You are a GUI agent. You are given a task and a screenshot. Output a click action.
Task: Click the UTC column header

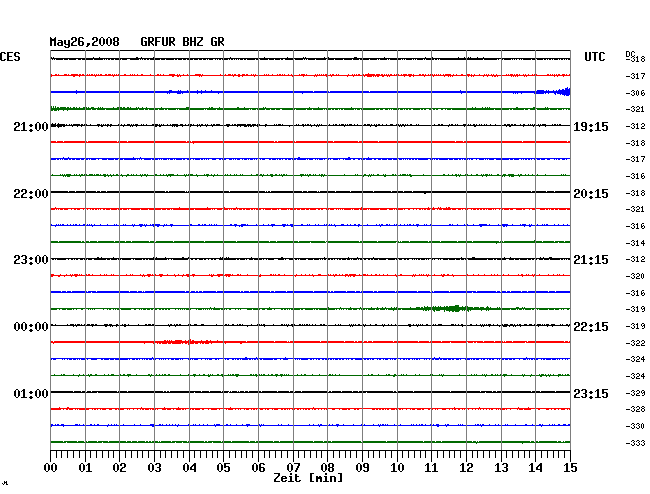[595, 57]
